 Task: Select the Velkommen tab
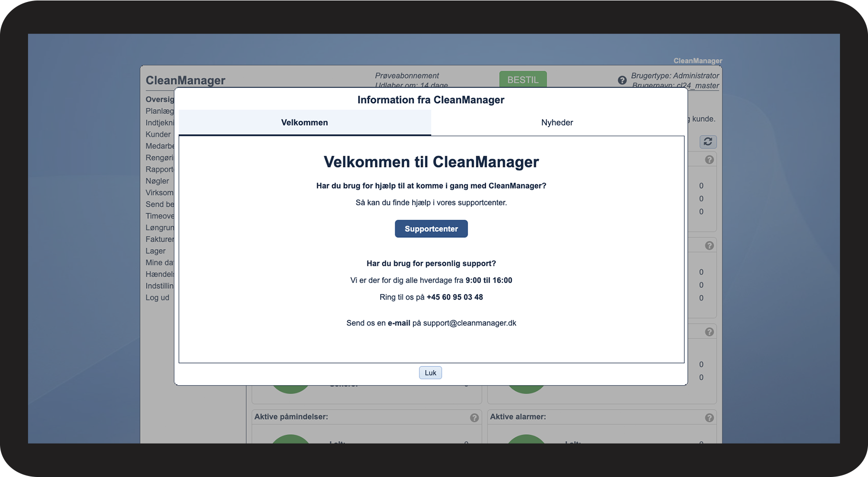[x=305, y=122]
